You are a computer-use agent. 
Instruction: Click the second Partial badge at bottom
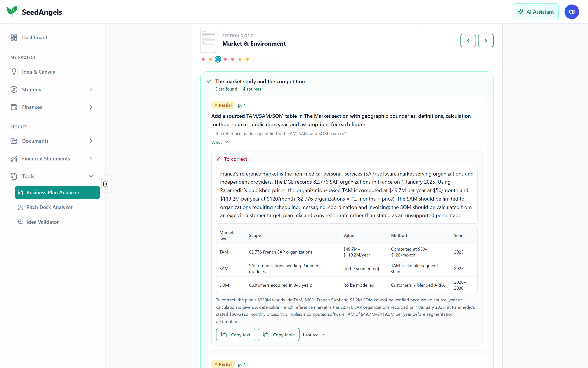223,364
